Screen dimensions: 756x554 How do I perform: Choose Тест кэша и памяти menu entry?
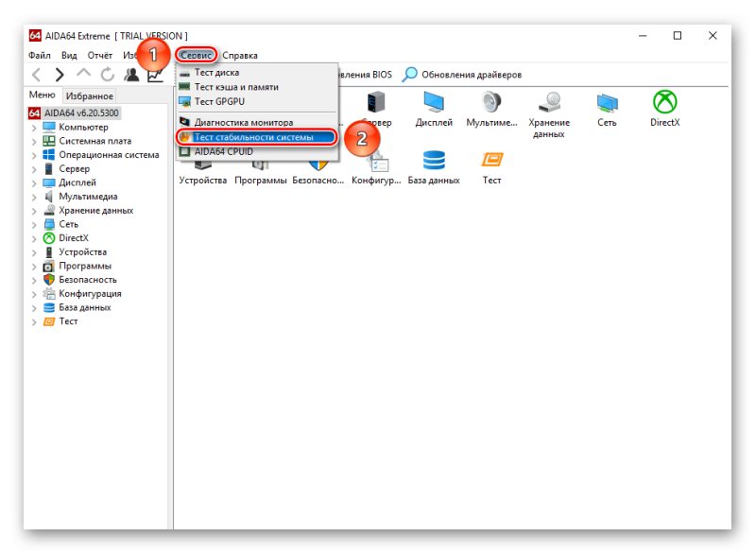coord(257,87)
